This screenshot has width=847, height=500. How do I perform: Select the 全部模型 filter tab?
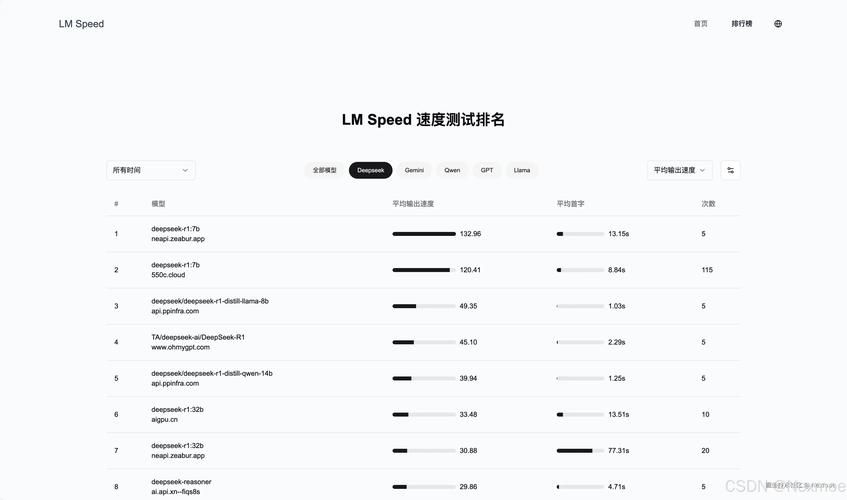pos(325,170)
